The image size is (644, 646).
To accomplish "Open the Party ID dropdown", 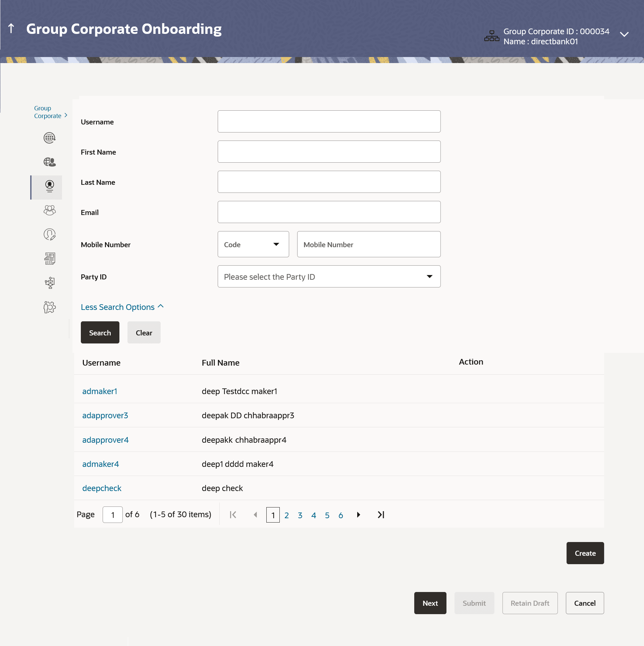I will coord(329,277).
